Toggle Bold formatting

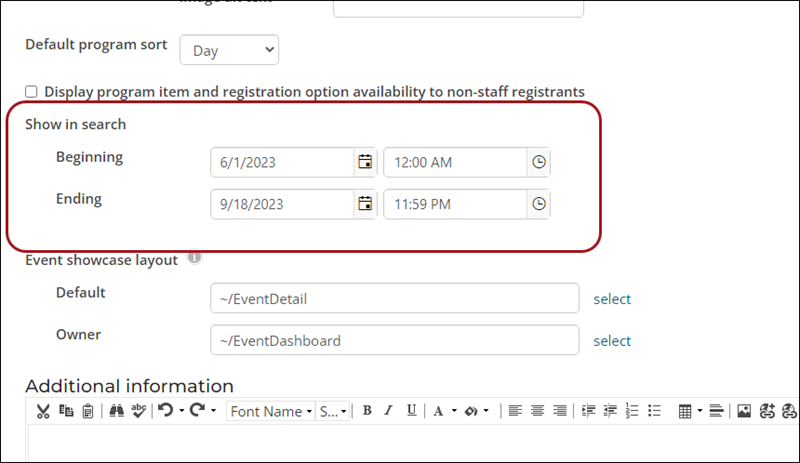point(367,410)
